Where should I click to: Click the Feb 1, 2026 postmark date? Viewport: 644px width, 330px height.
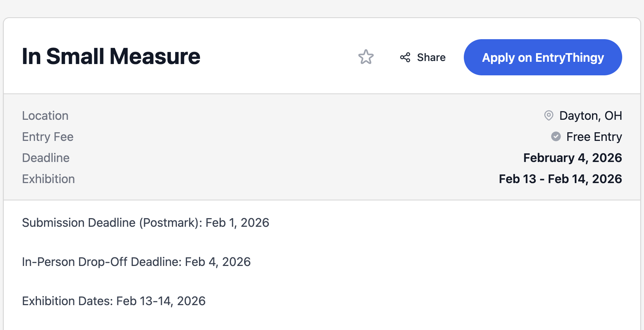point(237,223)
